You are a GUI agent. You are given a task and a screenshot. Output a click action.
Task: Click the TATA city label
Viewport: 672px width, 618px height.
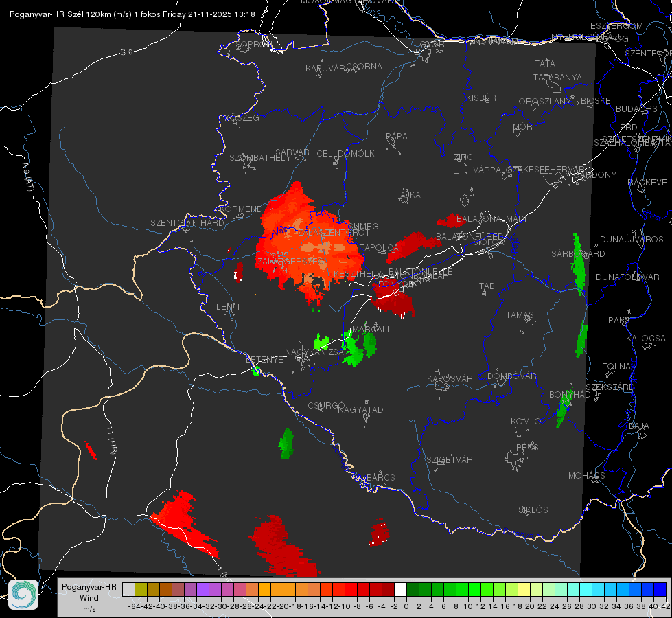[545, 63]
